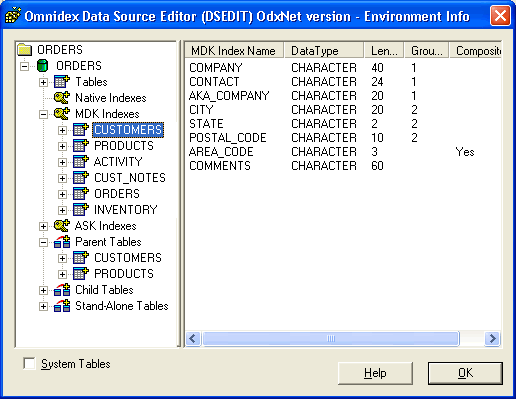The image size is (516, 399).
Task: Click the CUST_NOTES table icon
Action: 81,178
